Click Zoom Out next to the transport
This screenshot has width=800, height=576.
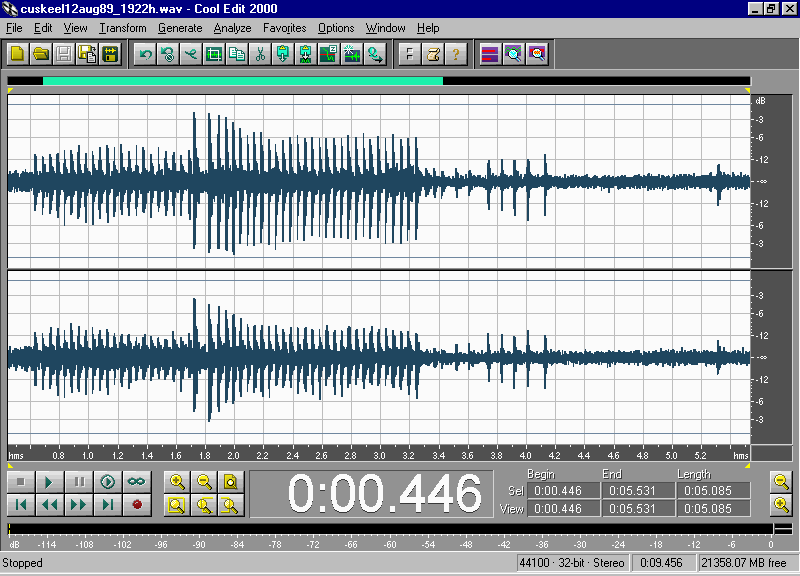204,482
